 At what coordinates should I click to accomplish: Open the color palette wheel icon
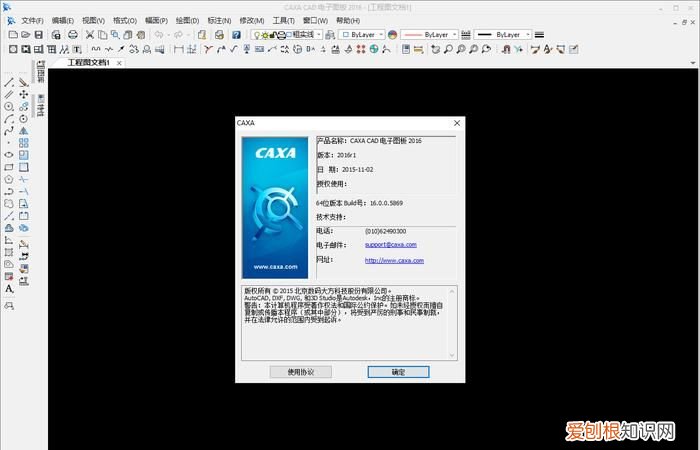(392, 34)
